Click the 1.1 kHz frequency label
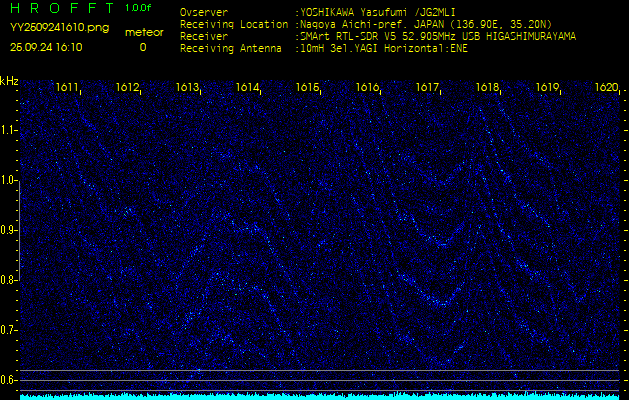 (9, 130)
